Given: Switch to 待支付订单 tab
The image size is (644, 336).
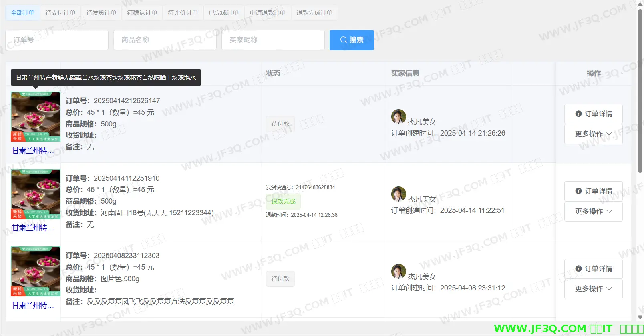Looking at the screenshot, I should [60, 13].
